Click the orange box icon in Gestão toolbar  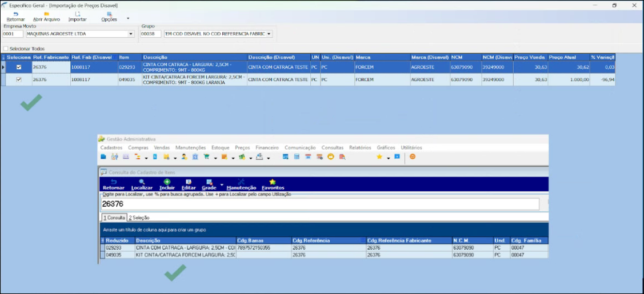pyautogui.click(x=224, y=156)
